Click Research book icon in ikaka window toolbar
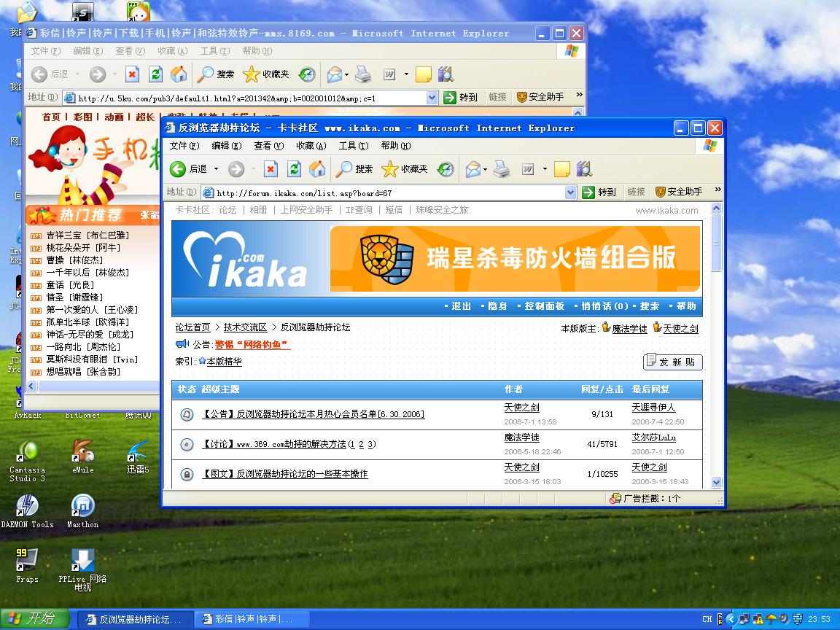This screenshot has height=630, width=840. 584,169
